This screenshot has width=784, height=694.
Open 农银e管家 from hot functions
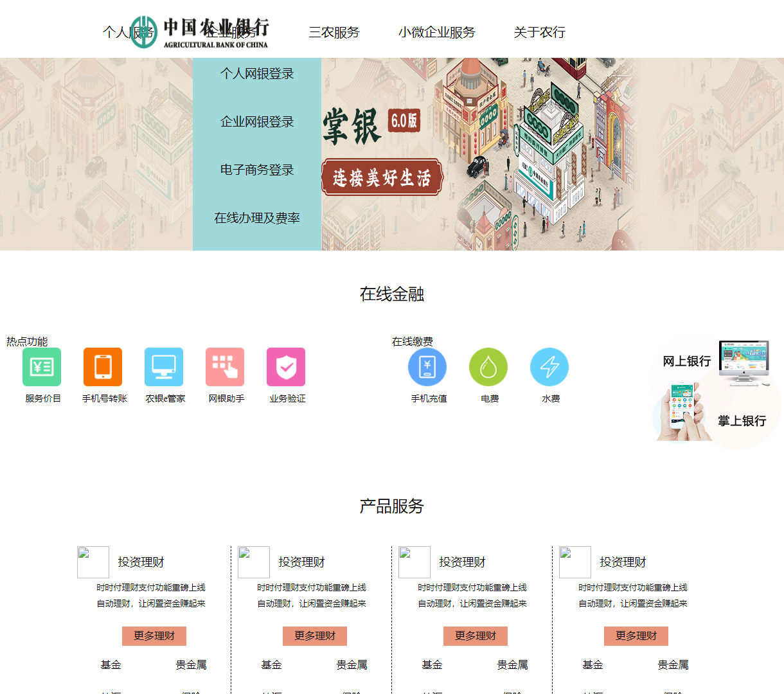pyautogui.click(x=164, y=367)
